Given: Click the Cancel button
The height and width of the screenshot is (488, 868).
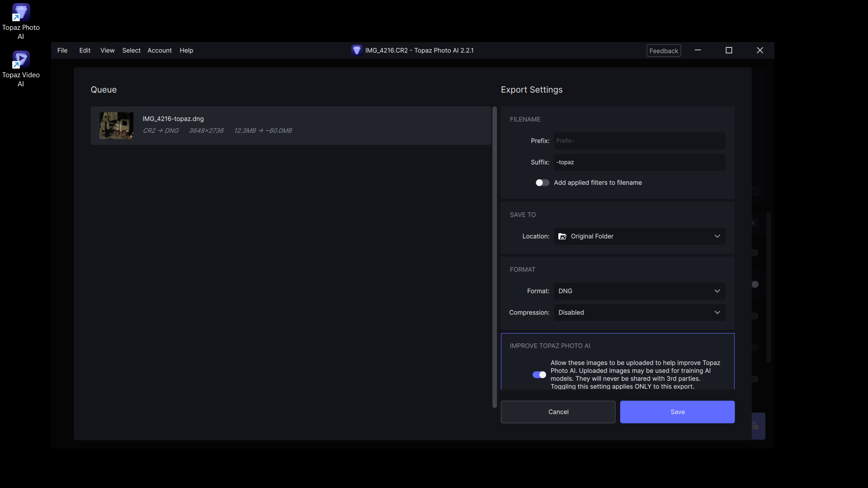Looking at the screenshot, I should (x=558, y=412).
